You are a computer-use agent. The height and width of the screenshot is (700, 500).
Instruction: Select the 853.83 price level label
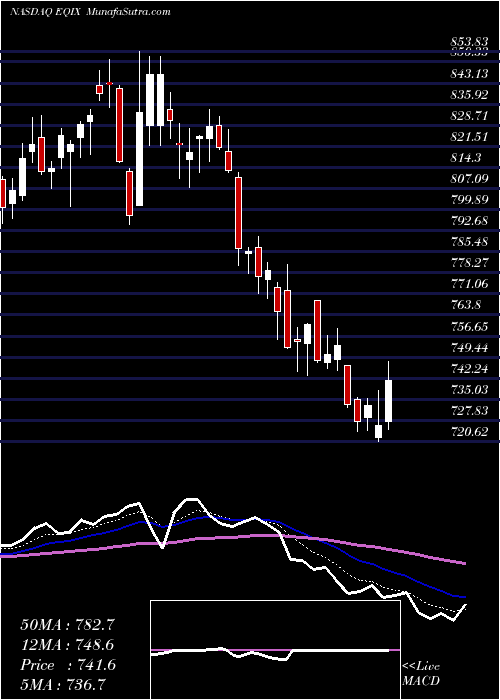click(469, 40)
